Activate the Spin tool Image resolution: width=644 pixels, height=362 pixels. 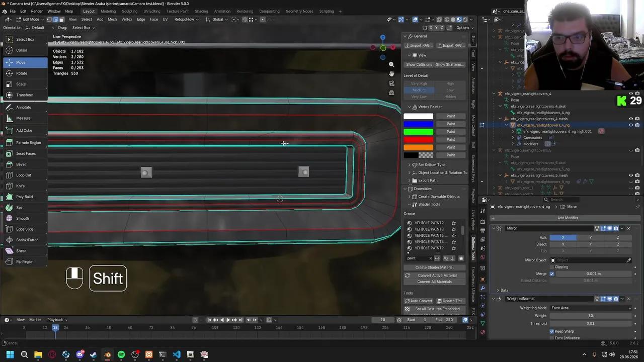25,208
